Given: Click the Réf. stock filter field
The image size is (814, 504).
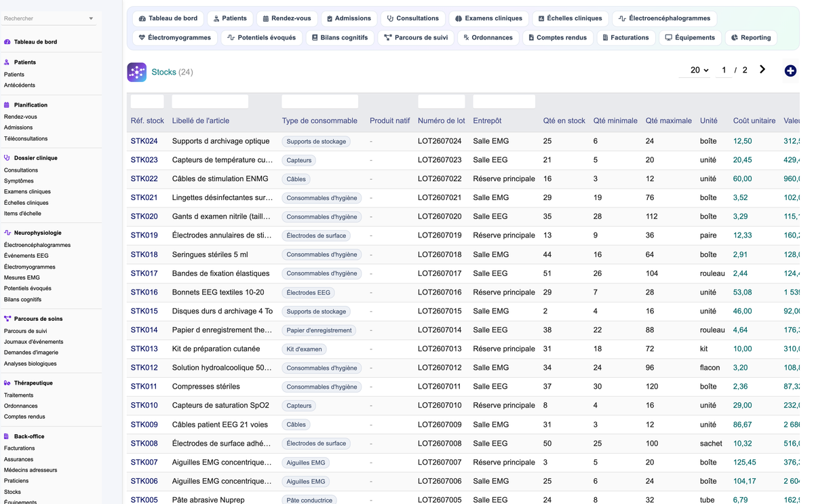Looking at the screenshot, I should (x=147, y=102).
